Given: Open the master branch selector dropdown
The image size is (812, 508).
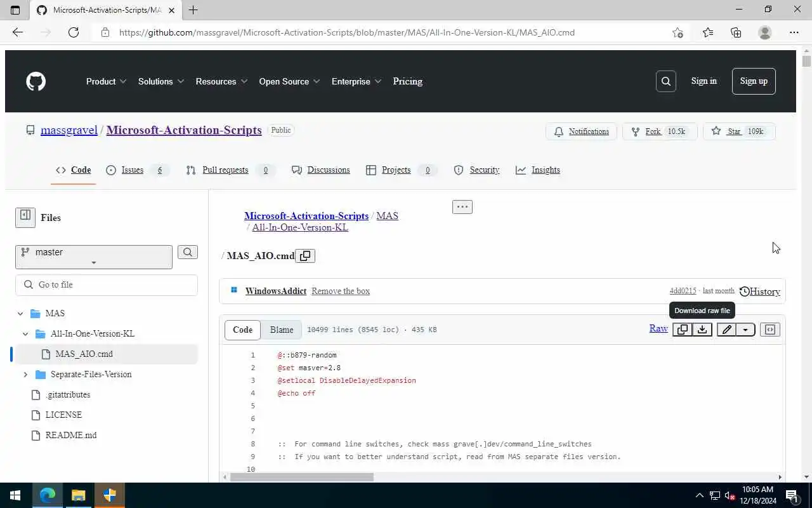Looking at the screenshot, I should (x=94, y=257).
